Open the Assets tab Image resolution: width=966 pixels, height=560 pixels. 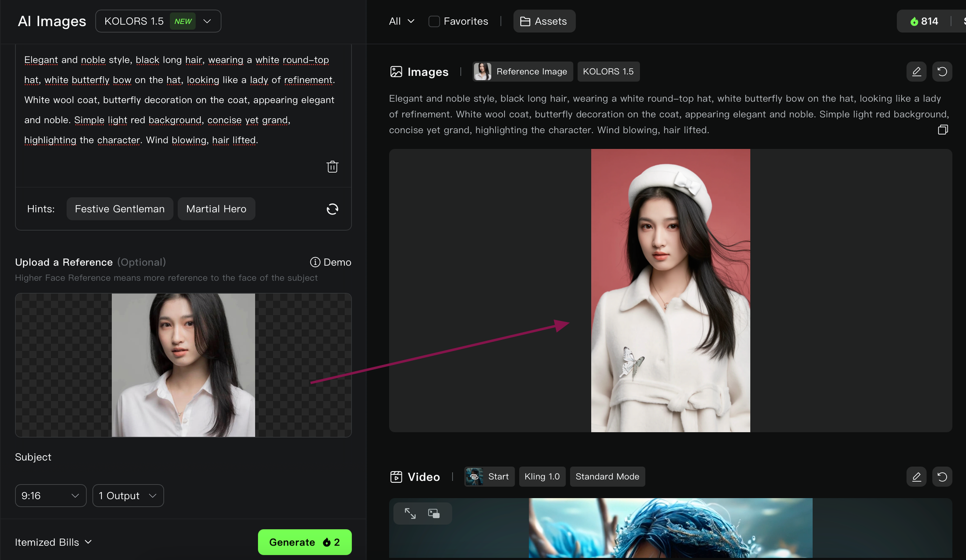pos(544,21)
